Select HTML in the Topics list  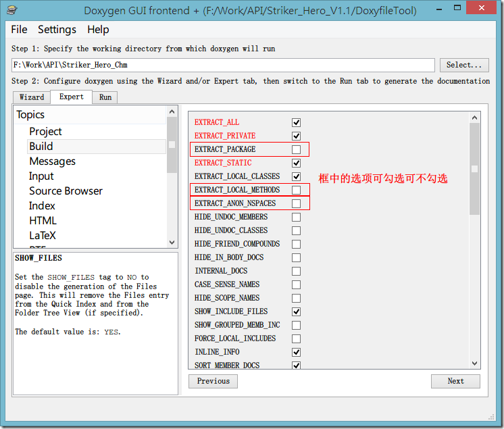point(43,220)
